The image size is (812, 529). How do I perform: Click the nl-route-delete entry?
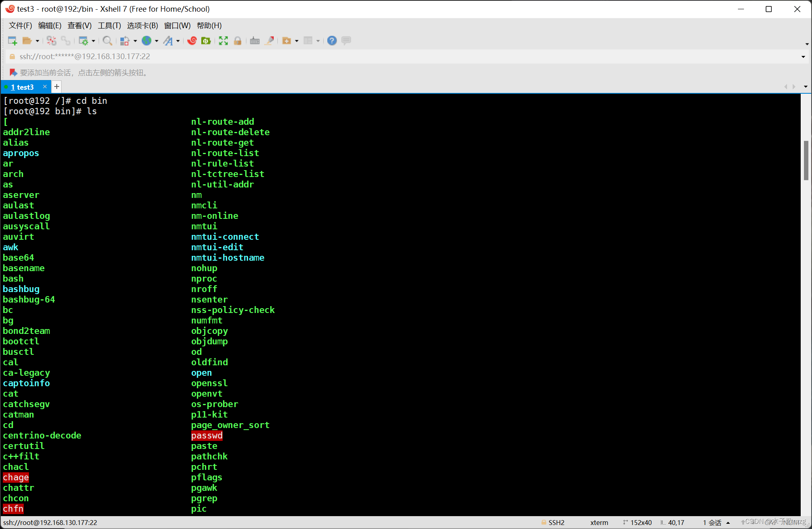(230, 132)
